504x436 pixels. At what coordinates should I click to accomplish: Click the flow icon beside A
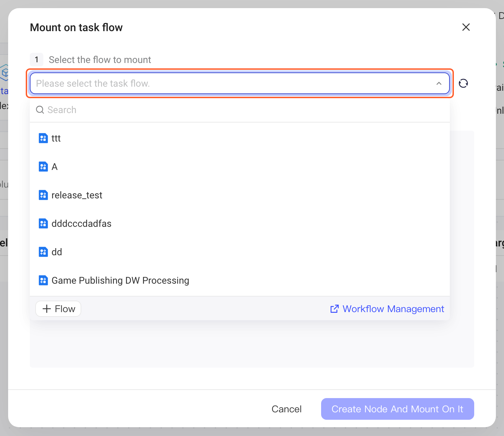(43, 167)
